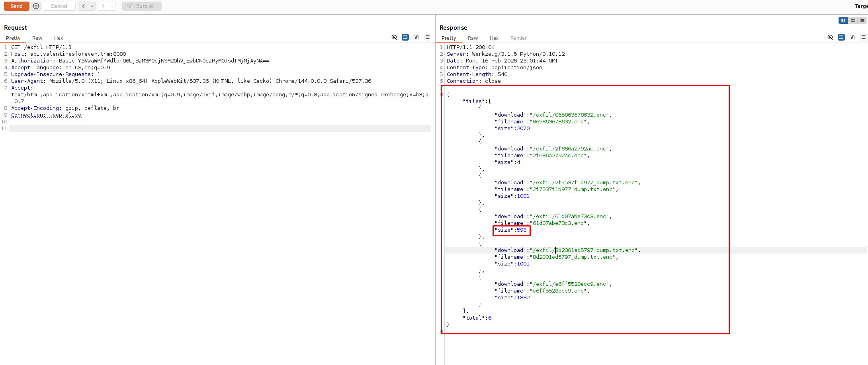Activate the Burp AI toolbar button
The image size is (868, 365).
(x=141, y=6)
